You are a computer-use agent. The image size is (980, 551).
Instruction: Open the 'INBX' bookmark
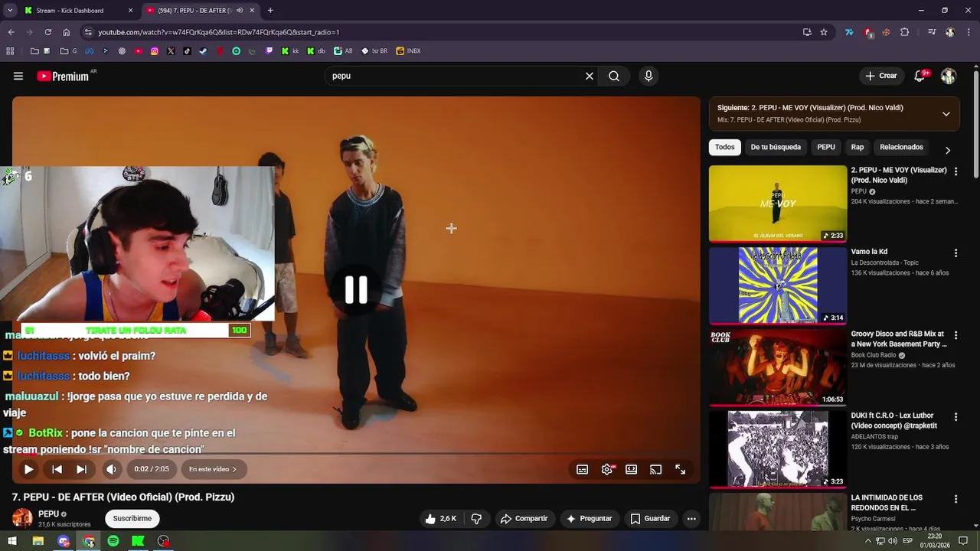[x=409, y=51]
